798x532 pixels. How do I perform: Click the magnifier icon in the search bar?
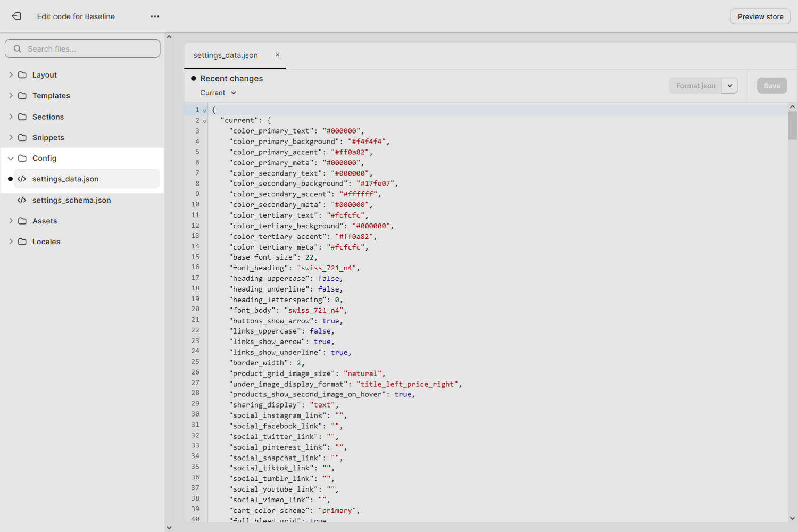(x=18, y=48)
